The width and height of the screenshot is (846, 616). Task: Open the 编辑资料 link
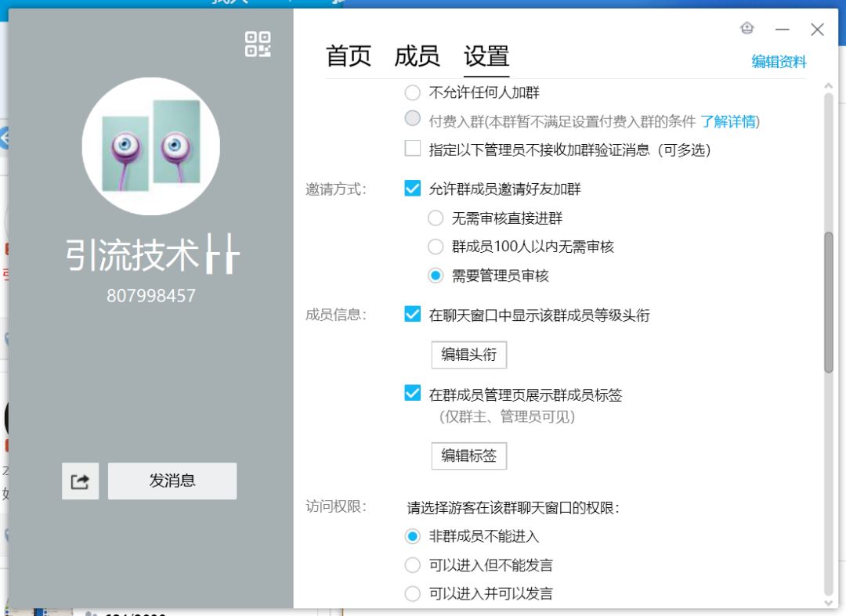point(779,62)
